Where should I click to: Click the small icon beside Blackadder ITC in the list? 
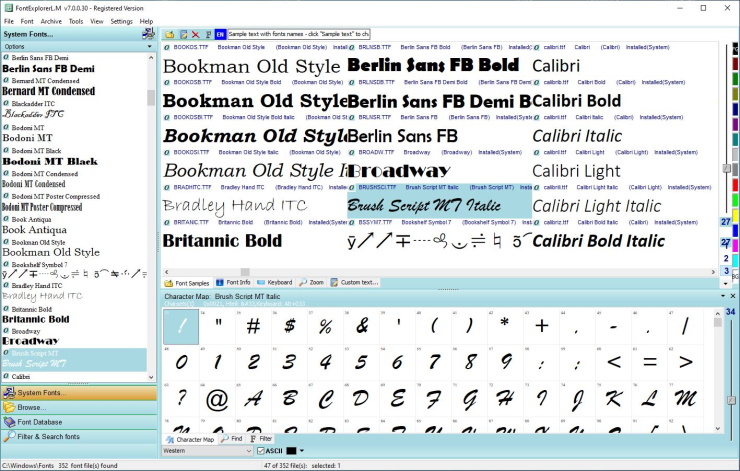(6, 103)
